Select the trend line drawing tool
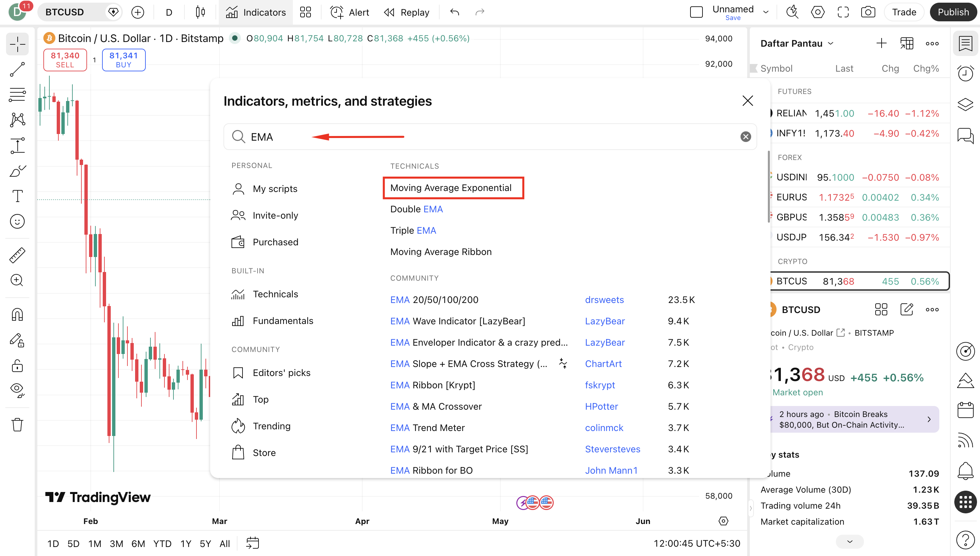The height and width of the screenshot is (556, 980). pyautogui.click(x=17, y=69)
